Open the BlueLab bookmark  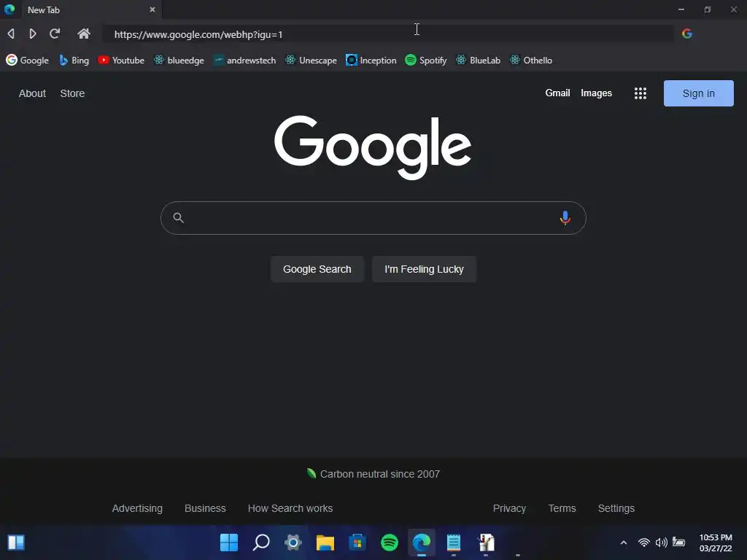click(x=478, y=60)
